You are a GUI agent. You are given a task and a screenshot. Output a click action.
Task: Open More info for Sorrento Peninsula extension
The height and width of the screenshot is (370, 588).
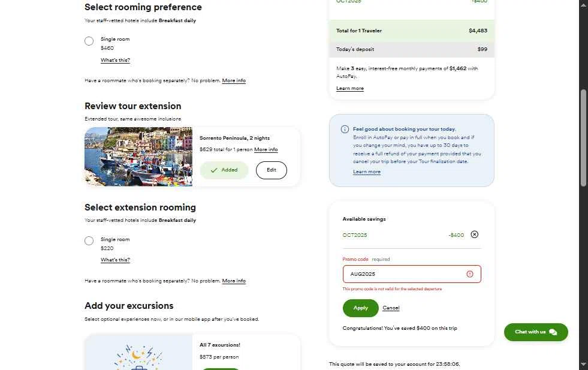point(266,149)
